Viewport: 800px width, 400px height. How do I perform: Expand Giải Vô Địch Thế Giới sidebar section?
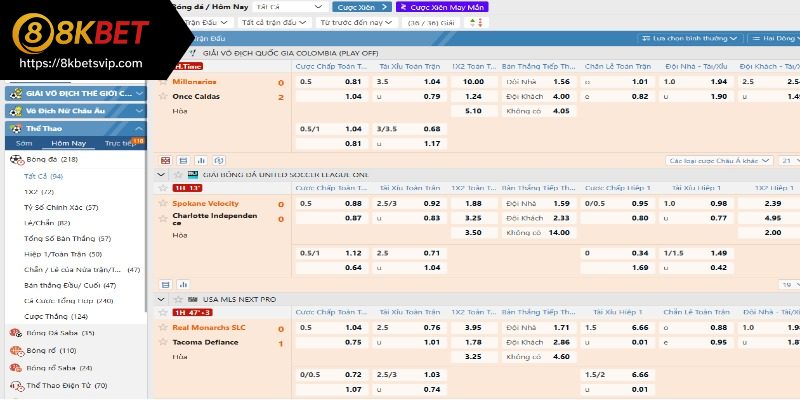[76, 93]
